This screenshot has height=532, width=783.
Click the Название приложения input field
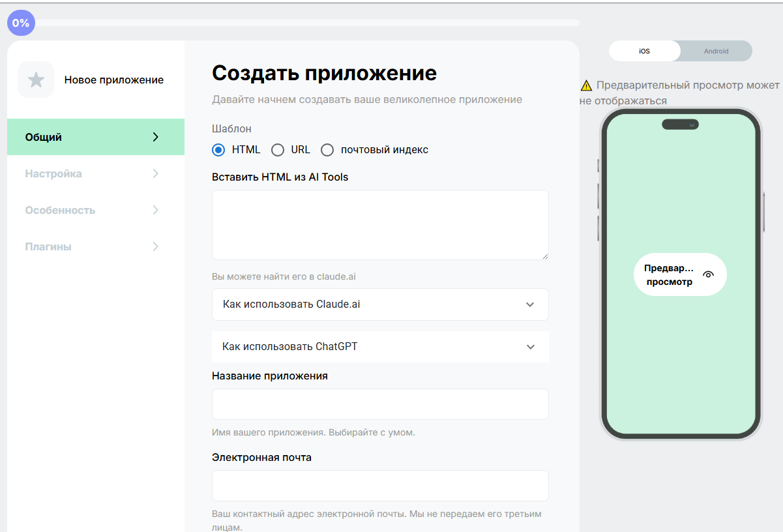pos(380,404)
